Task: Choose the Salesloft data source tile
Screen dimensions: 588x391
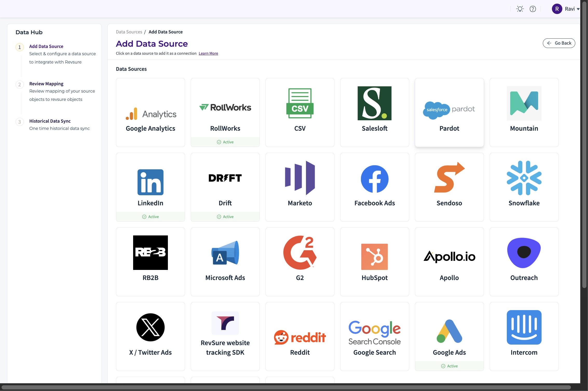Action: pos(374,113)
